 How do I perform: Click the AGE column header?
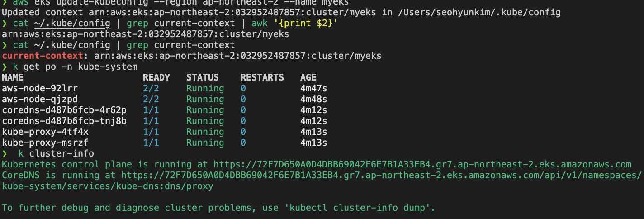[x=308, y=77]
